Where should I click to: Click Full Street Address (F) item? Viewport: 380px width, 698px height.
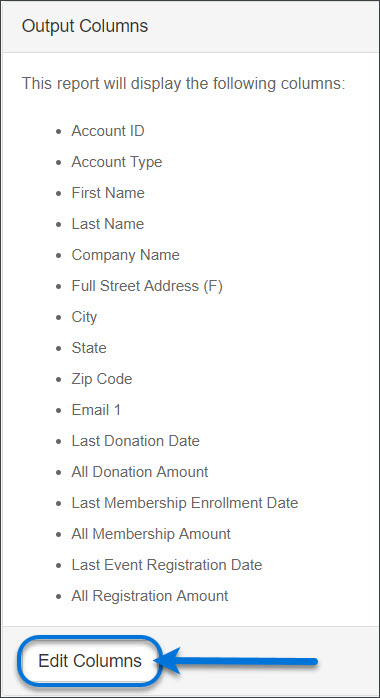point(147,286)
